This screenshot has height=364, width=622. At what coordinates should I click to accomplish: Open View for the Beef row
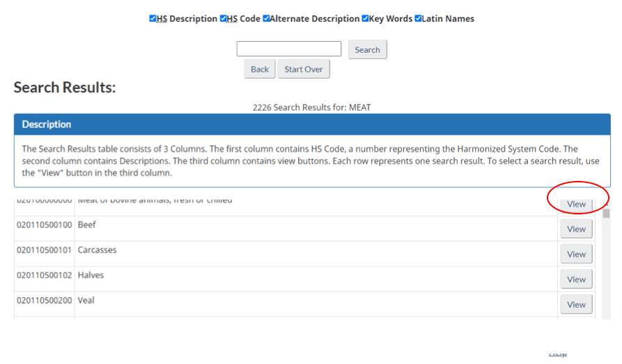pyautogui.click(x=576, y=229)
